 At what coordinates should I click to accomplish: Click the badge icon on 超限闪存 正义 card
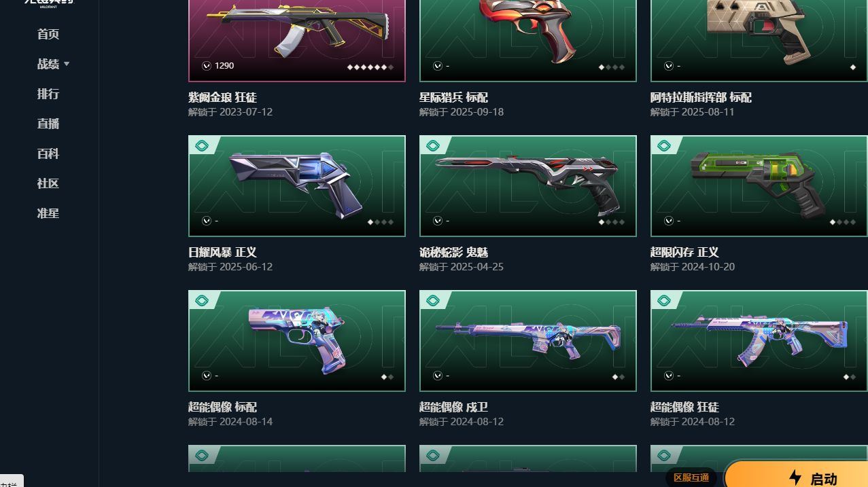(x=663, y=145)
